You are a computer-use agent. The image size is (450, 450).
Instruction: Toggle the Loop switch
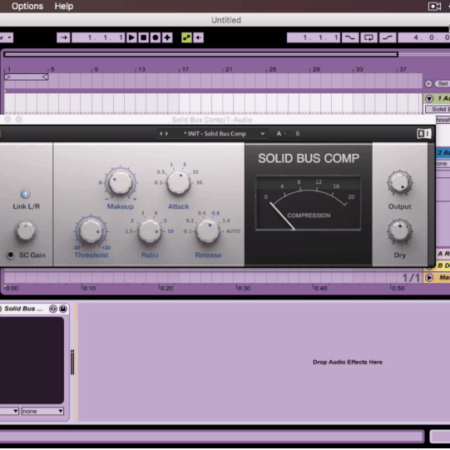pos(368,38)
